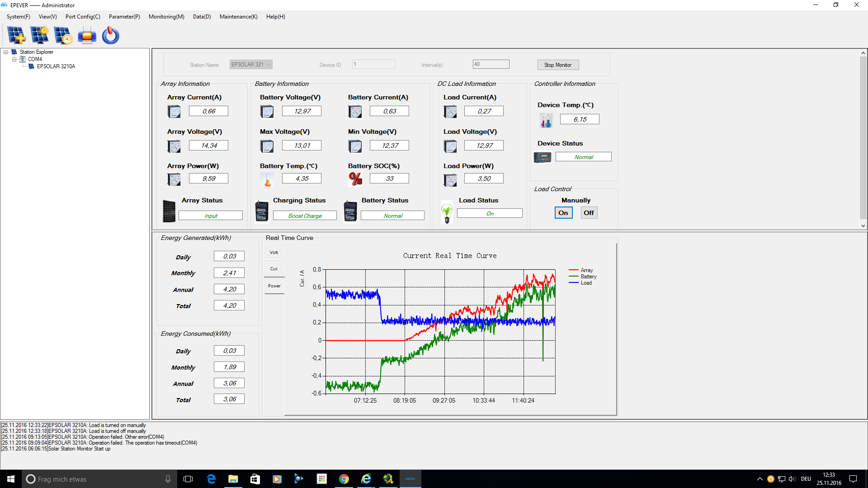Click the printer toolbar icon
Screen dimensions: 868x488
point(87,35)
